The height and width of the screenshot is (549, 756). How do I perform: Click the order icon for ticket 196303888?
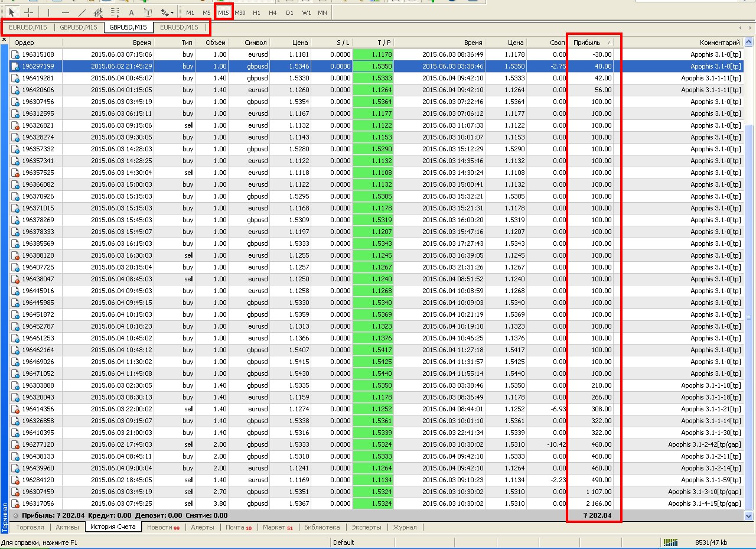[15, 385]
